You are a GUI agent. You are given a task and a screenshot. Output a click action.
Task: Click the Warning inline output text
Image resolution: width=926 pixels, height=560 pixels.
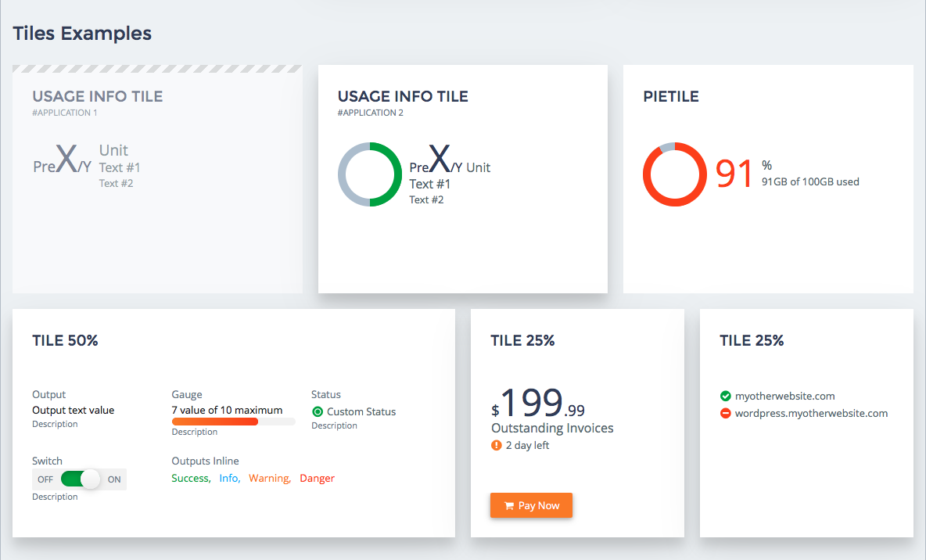pos(269,478)
